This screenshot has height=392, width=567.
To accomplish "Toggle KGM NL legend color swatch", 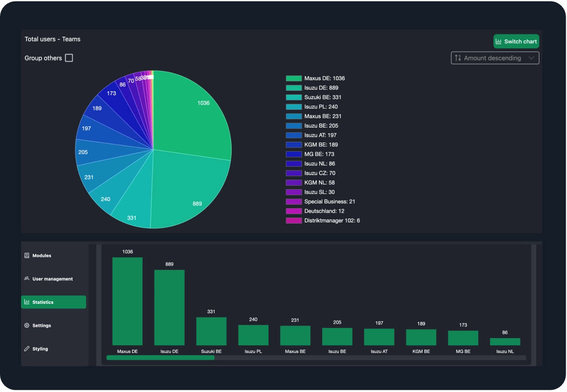I will pos(294,182).
